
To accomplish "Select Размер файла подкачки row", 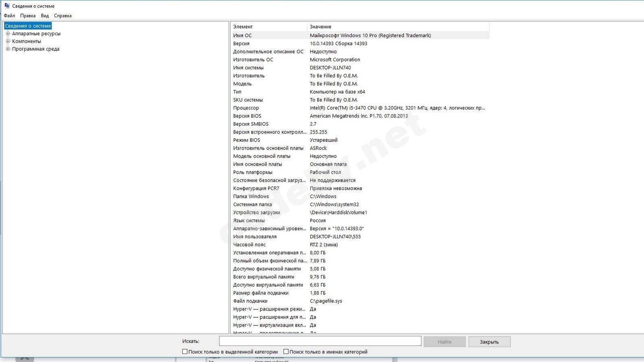I will pos(361,293).
